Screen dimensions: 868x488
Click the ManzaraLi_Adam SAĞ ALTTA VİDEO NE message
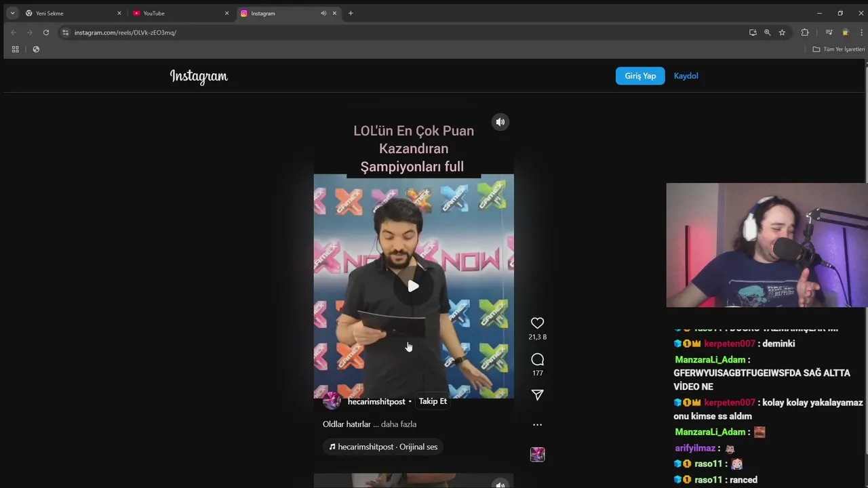(762, 373)
